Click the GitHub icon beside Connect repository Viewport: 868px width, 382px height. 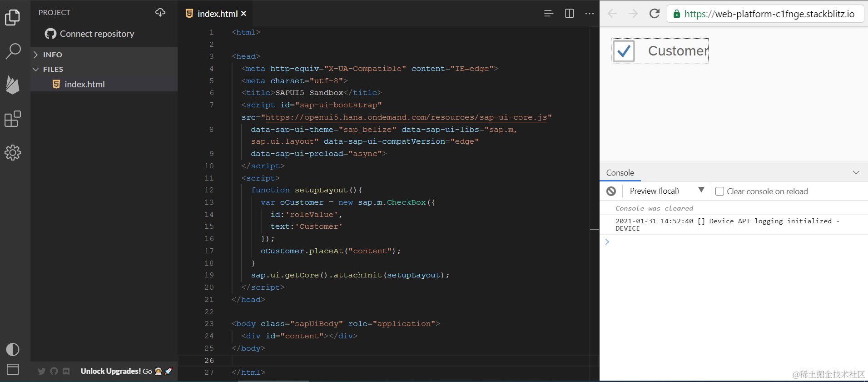pyautogui.click(x=50, y=34)
